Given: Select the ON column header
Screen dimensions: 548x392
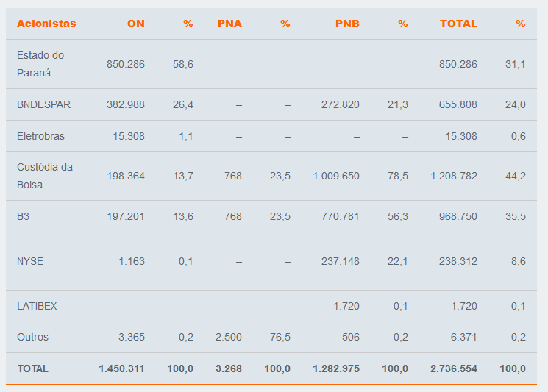Looking at the screenshot, I should (135, 24).
